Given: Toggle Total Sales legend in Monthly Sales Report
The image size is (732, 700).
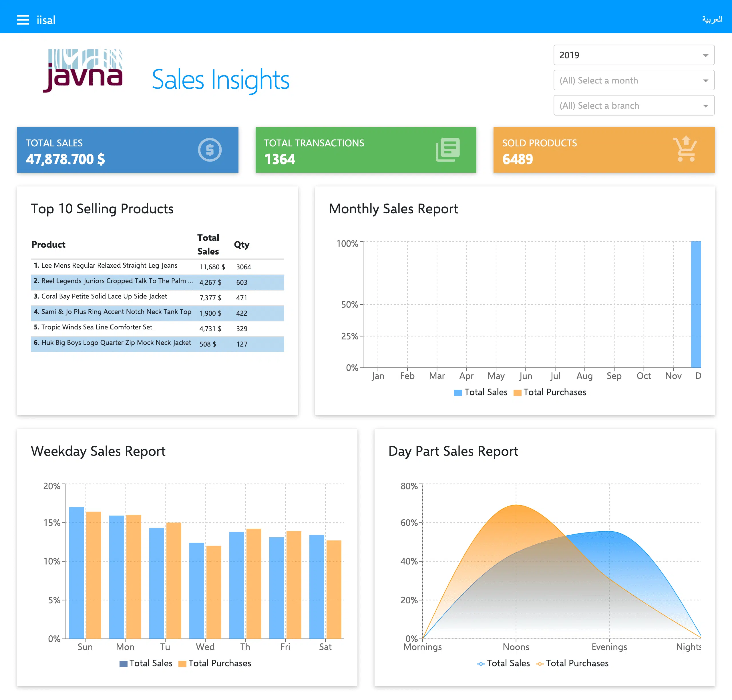Looking at the screenshot, I should (x=481, y=392).
